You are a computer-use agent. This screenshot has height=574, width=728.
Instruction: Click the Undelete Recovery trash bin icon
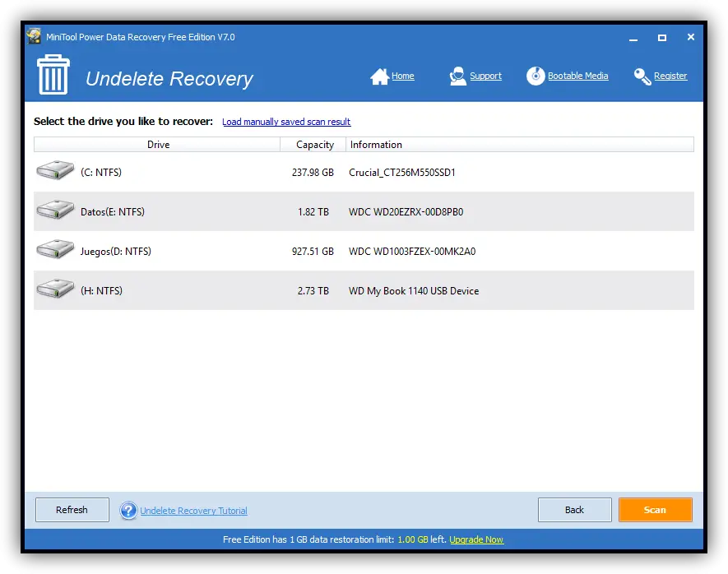[x=53, y=75]
